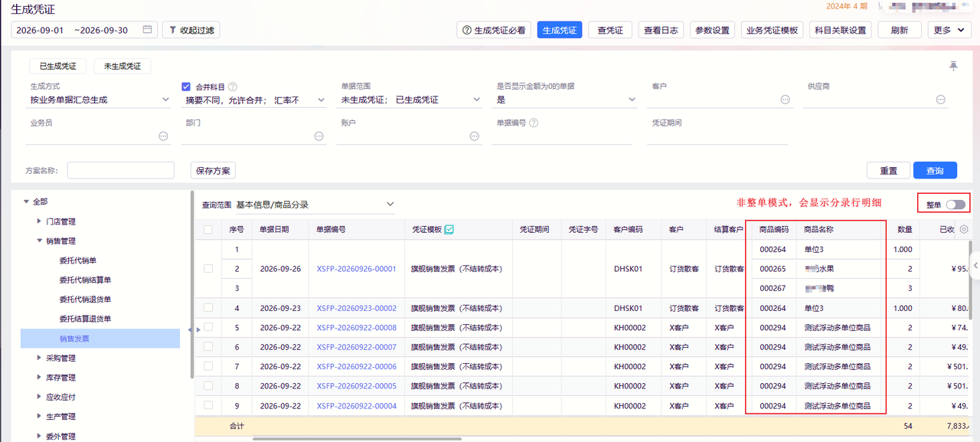Click the 刷新 button
This screenshot has width=980, height=442.
[899, 30]
